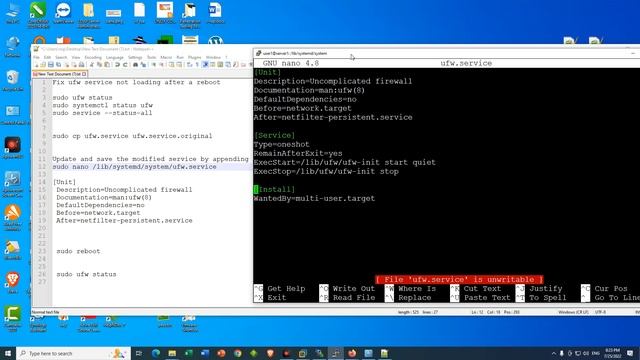Image resolution: width=640 pixels, height=360 pixels.
Task: Click the notification center icon in tray
Action: 630,353
